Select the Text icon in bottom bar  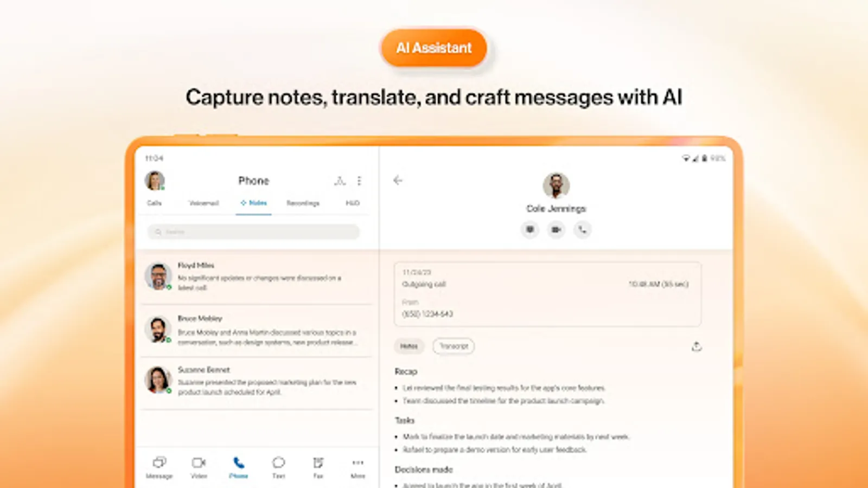278,466
